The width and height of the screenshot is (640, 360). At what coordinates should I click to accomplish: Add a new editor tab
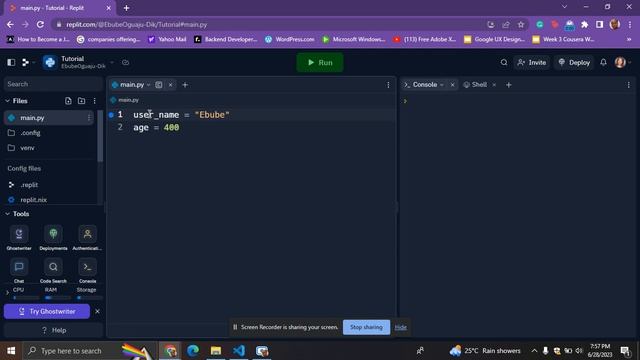click(185, 85)
